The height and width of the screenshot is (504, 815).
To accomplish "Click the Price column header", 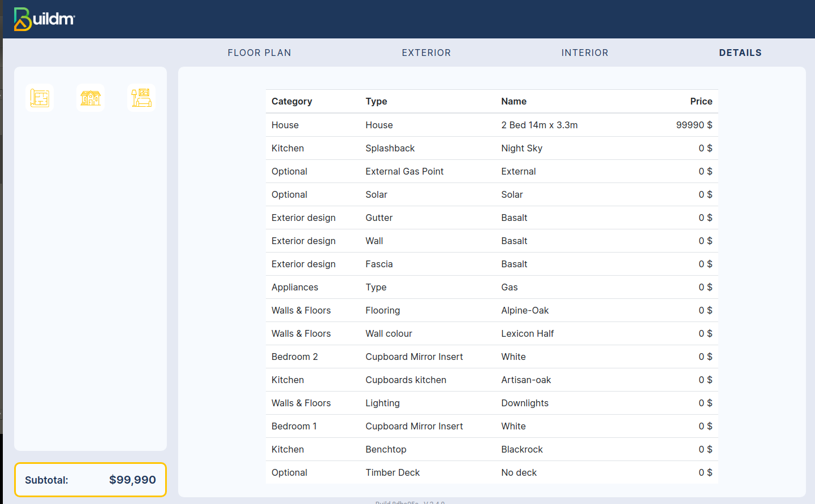I will coord(701,101).
